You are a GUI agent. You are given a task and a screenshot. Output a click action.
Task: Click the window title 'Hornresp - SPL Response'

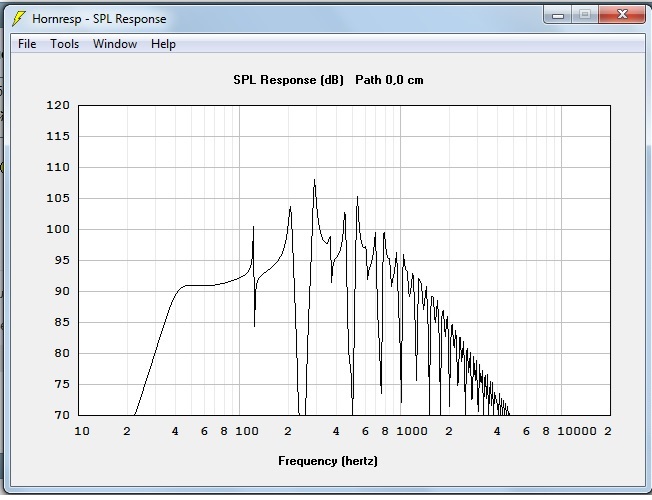tap(99, 19)
